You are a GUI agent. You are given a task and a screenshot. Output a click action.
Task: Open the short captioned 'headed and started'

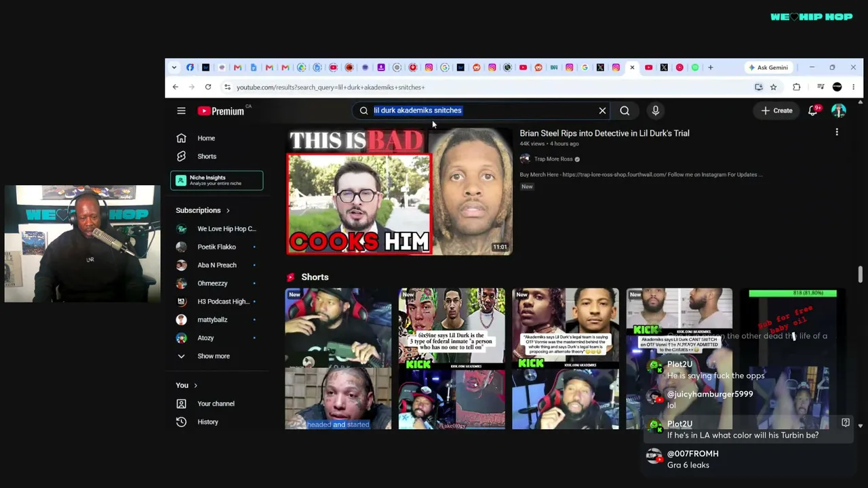338,359
